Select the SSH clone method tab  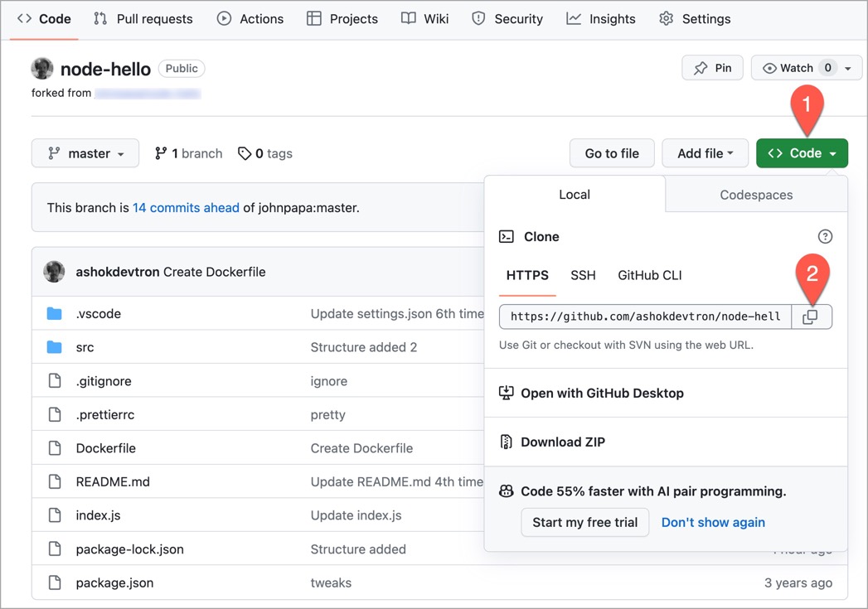pos(583,275)
